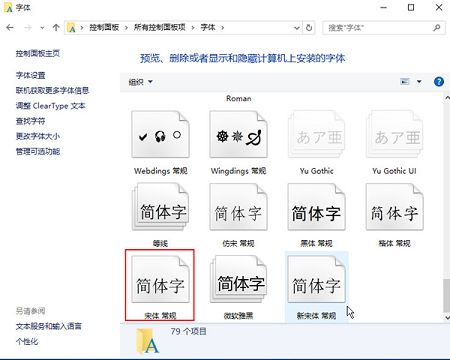Expand chevron after 字体 breadcrumb
This screenshot has height=360, width=450.
click(222, 28)
